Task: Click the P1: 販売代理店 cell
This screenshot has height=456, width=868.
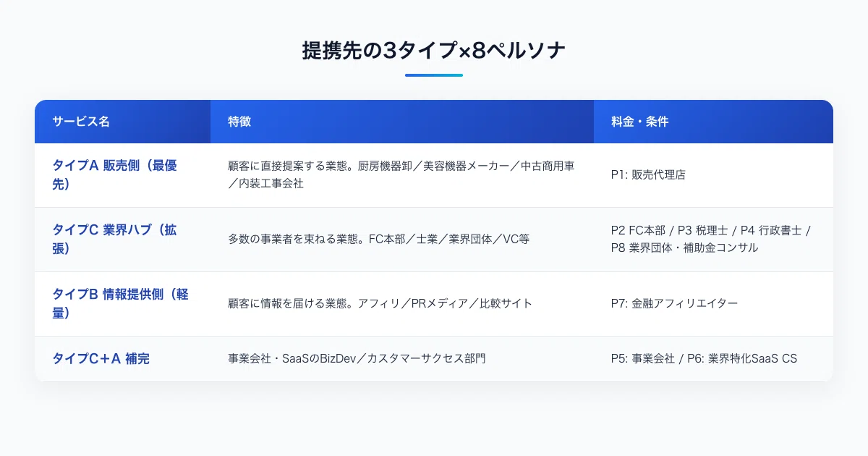Action: (648, 175)
